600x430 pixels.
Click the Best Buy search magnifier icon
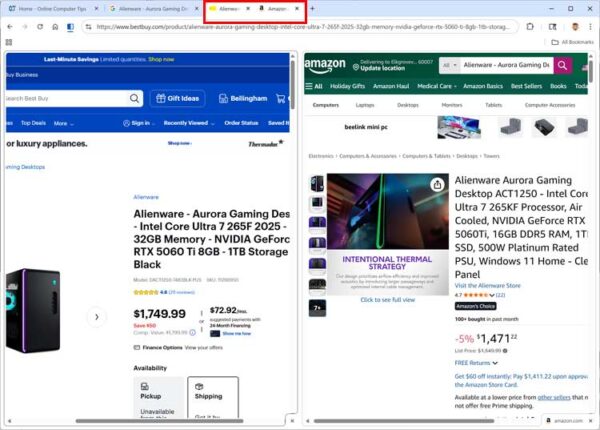coord(134,98)
